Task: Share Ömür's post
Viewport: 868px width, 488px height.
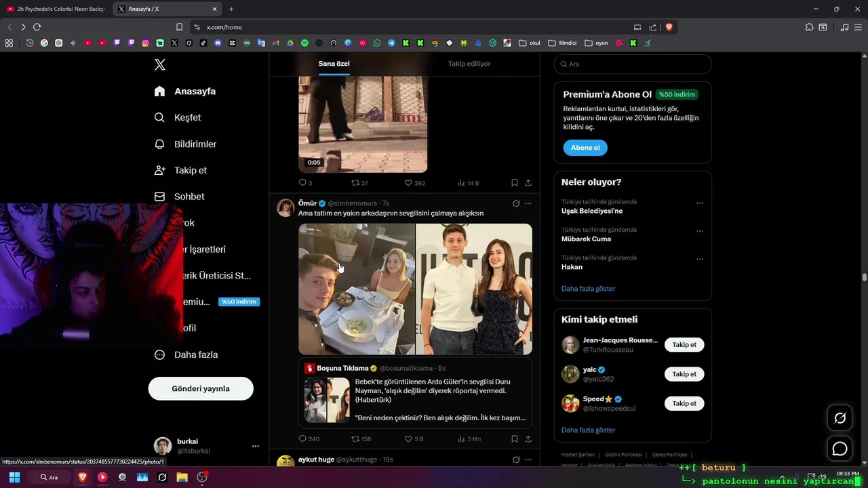Action: click(528, 439)
